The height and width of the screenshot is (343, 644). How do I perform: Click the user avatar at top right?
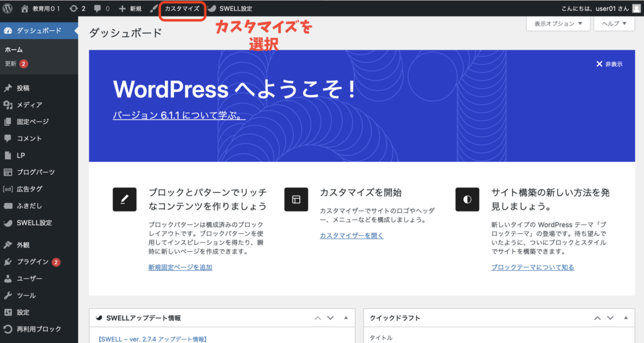[x=636, y=9]
